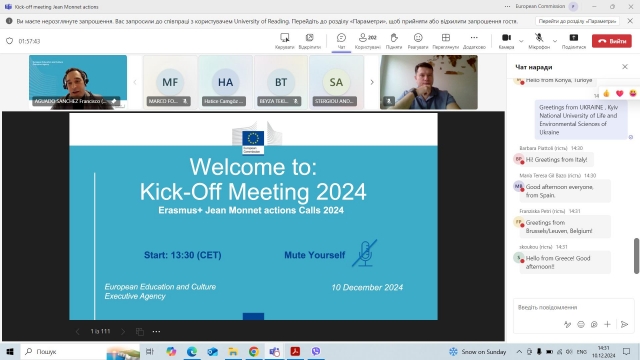640x360 pixels.
Task: Click the presenter AGUADO SANCHEZ video thumbnail
Action: point(78,82)
